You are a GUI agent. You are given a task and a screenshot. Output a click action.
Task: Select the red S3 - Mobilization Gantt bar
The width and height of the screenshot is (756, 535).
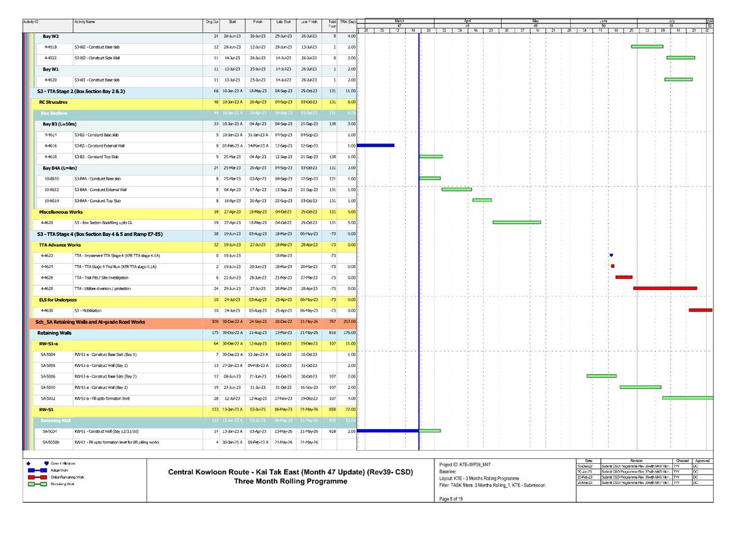pos(700,310)
